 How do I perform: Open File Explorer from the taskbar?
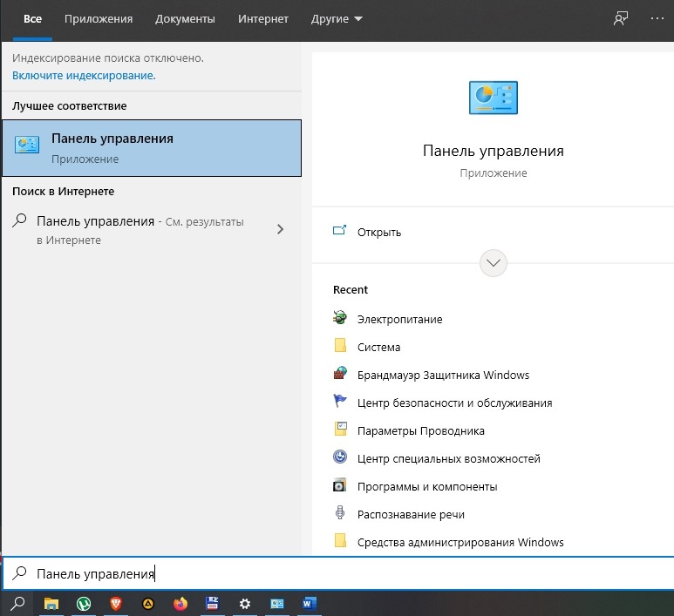click(51, 604)
